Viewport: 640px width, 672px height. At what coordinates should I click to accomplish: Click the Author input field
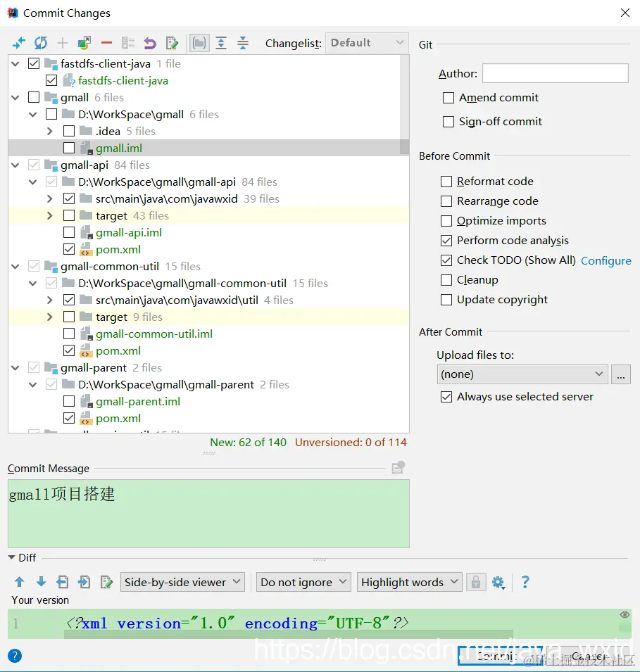(x=556, y=73)
